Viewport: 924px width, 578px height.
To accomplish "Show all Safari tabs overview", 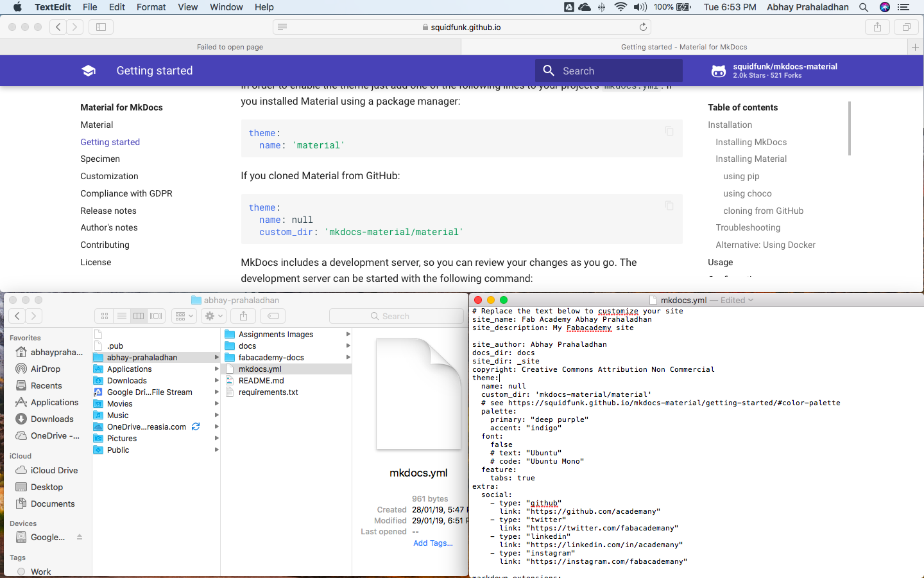I will [x=907, y=27].
